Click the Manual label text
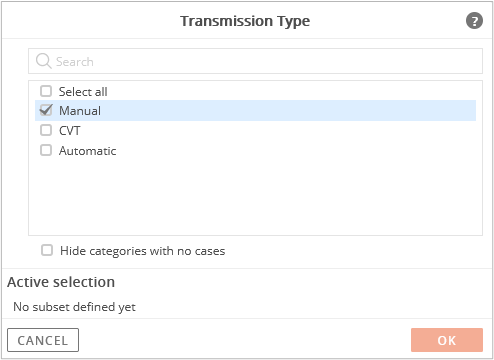Viewport: 494px width, 360px height. (80, 111)
